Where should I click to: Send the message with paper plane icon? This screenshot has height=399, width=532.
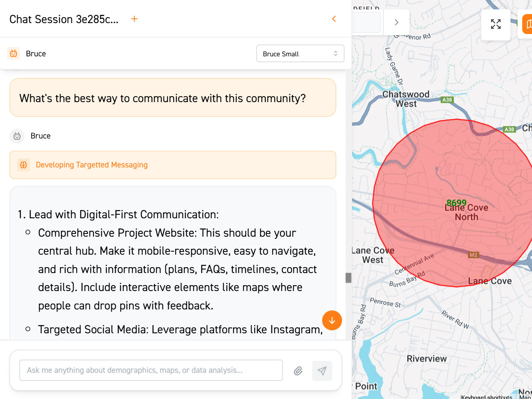coord(322,371)
